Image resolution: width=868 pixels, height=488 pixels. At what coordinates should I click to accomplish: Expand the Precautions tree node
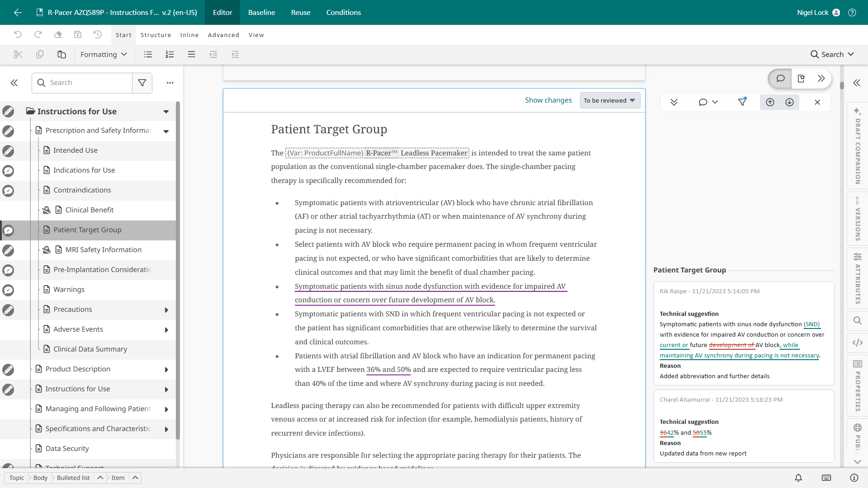pyautogui.click(x=166, y=310)
